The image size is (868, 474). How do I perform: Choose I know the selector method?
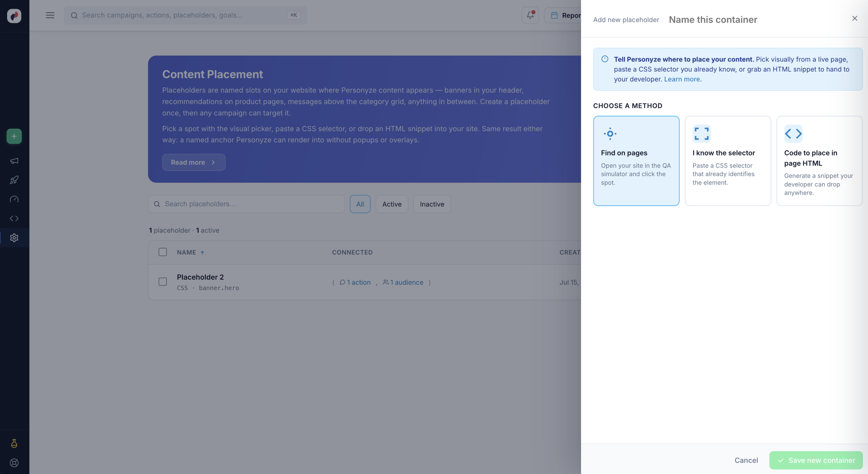pos(728,161)
